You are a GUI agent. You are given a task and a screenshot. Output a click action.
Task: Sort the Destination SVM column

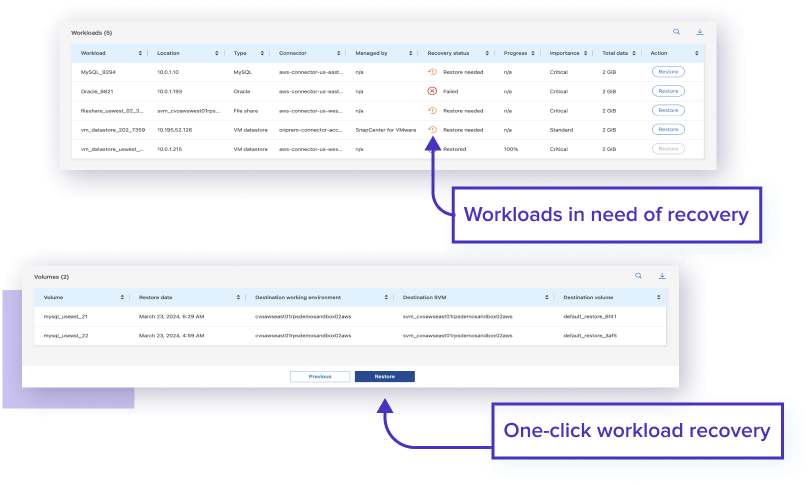(548, 297)
